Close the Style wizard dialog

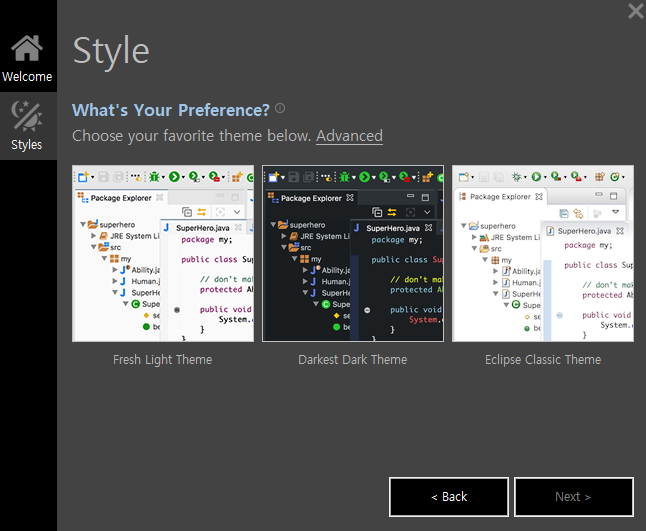tap(636, 11)
